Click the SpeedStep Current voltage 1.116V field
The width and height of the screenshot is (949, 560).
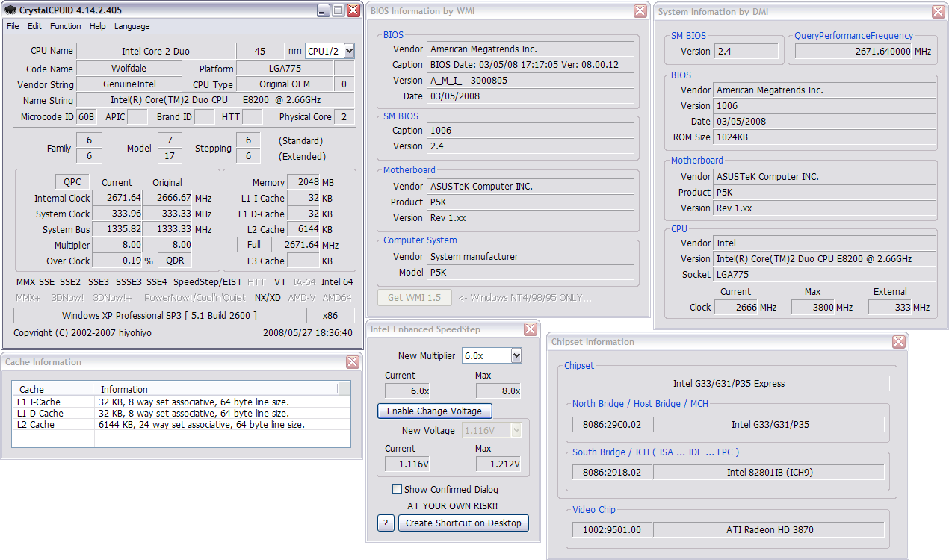pos(407,464)
